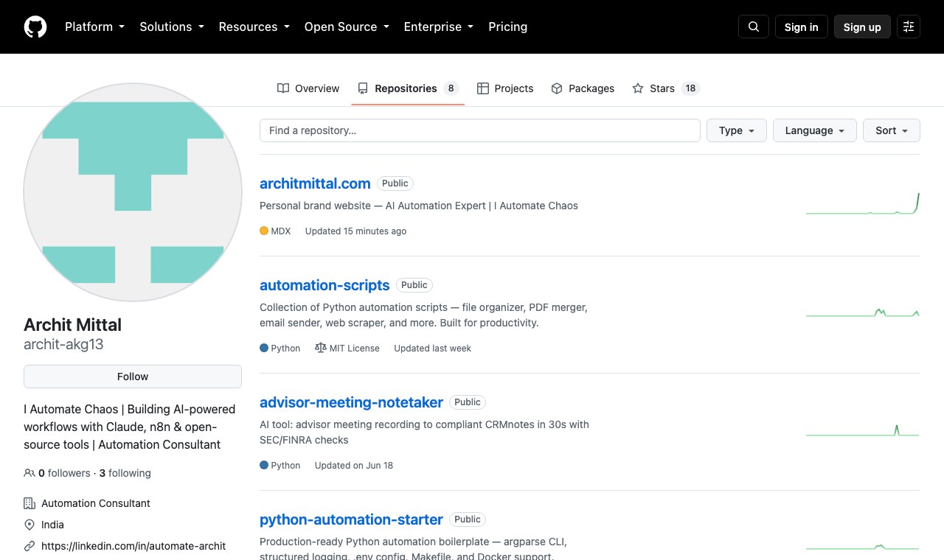Screen dimensions: 944x560
Task: Click automation-scripts Python language dot
Action: click(x=264, y=348)
